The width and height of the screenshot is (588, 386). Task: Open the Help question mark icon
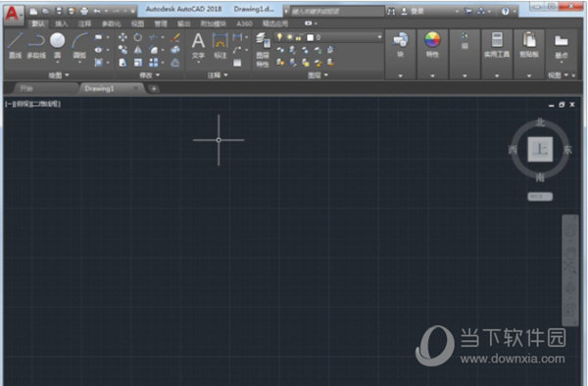click(x=505, y=11)
